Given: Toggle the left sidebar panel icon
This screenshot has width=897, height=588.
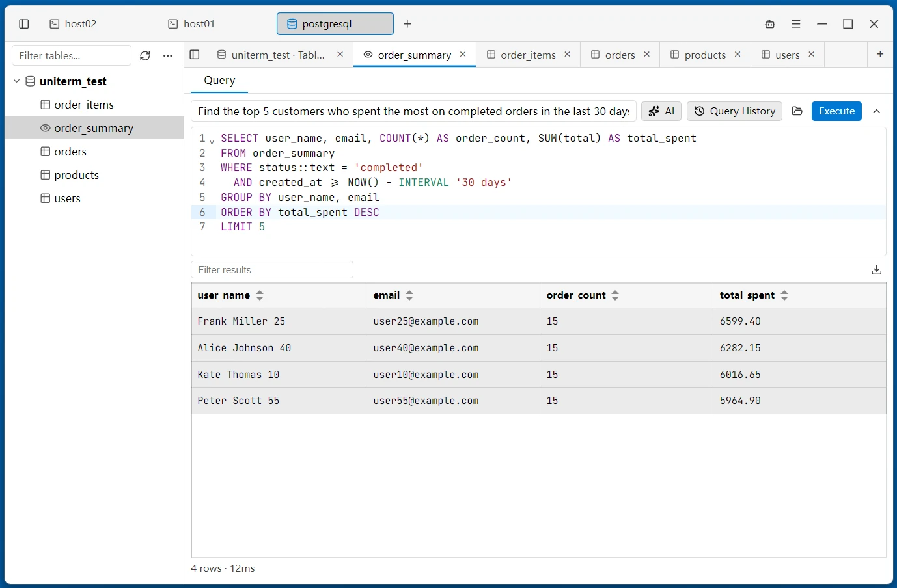Looking at the screenshot, I should point(24,24).
